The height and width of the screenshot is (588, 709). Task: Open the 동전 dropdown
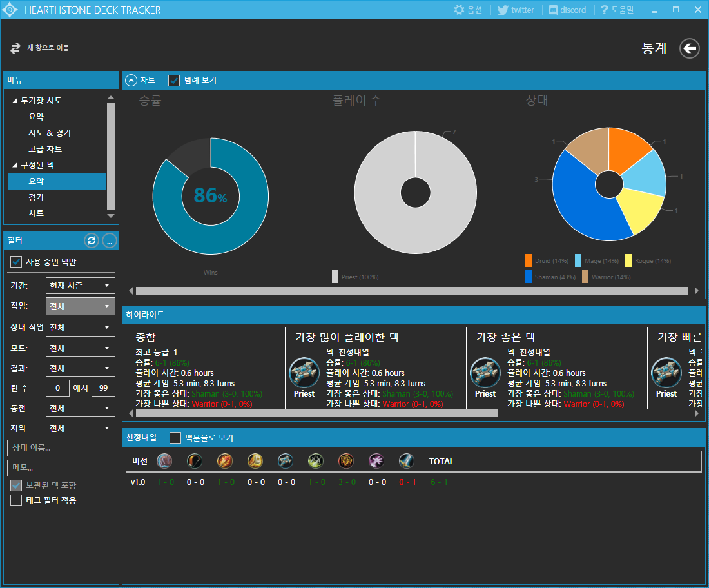pyautogui.click(x=80, y=408)
